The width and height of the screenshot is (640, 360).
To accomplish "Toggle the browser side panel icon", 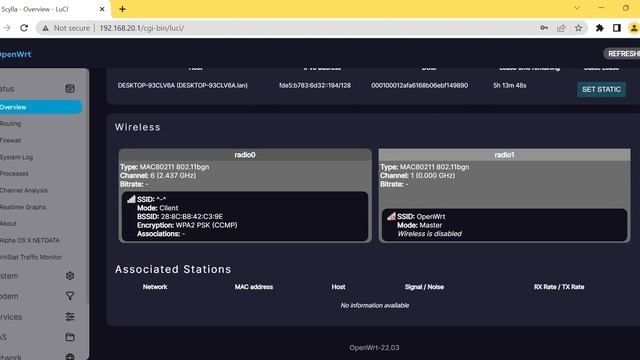I will pos(616,28).
